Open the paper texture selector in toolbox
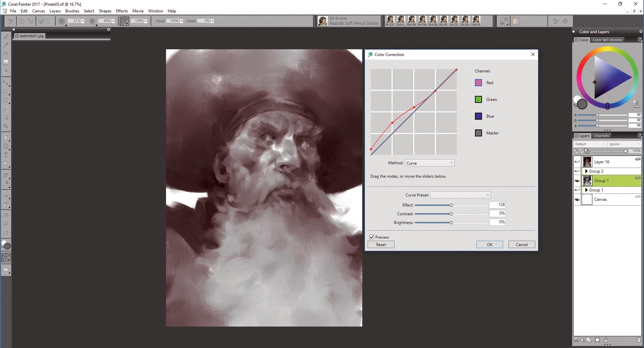 pyautogui.click(x=6, y=257)
